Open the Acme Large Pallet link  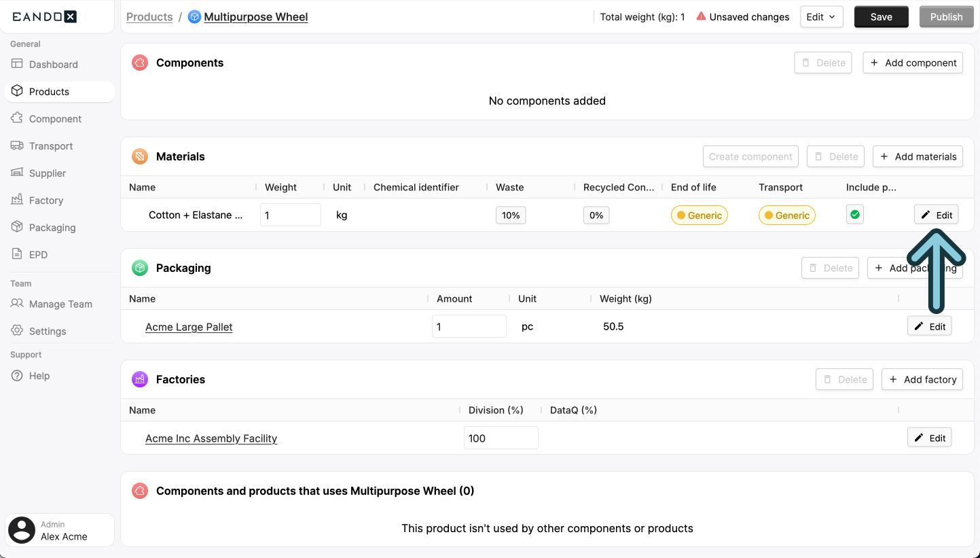(x=189, y=327)
